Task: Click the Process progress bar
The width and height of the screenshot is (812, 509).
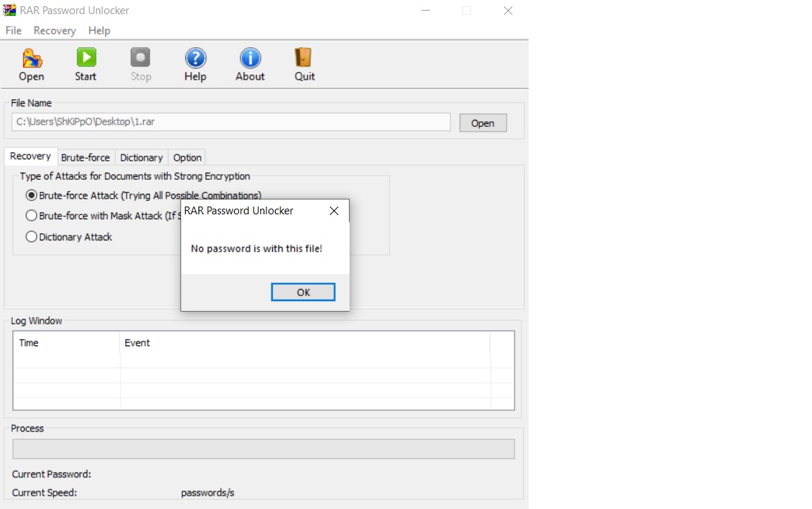Action: point(264,449)
